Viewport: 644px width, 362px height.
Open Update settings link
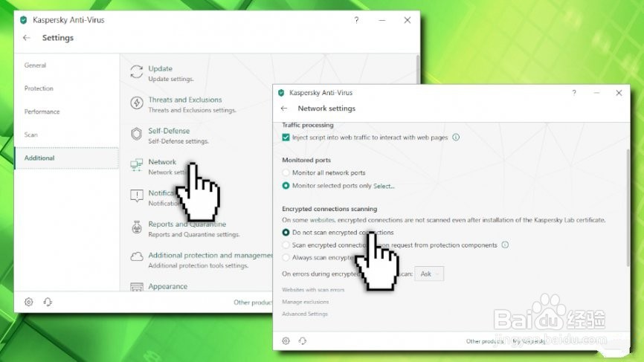160,68
